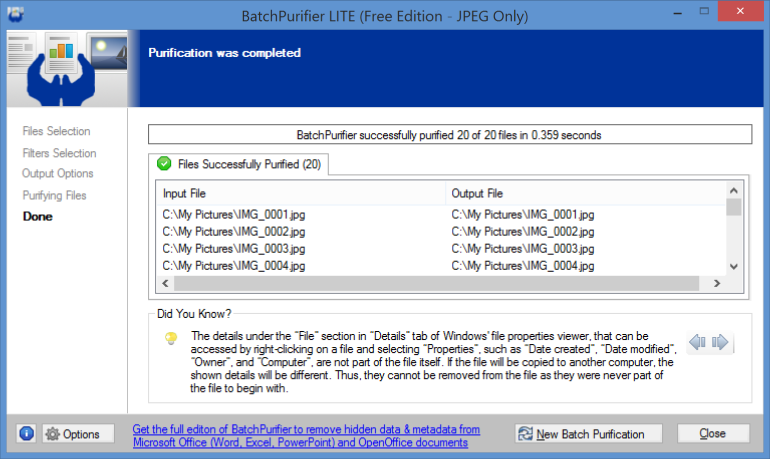Click the Close button at bottom
Image resolution: width=770 pixels, height=459 pixels.
[x=713, y=433]
